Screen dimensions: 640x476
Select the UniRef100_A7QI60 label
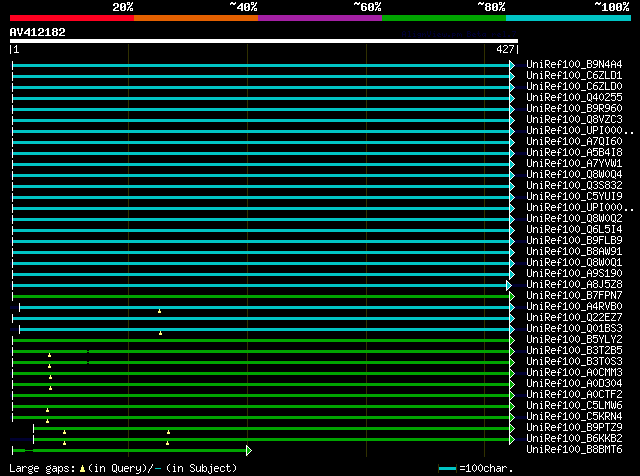[x=574, y=142]
